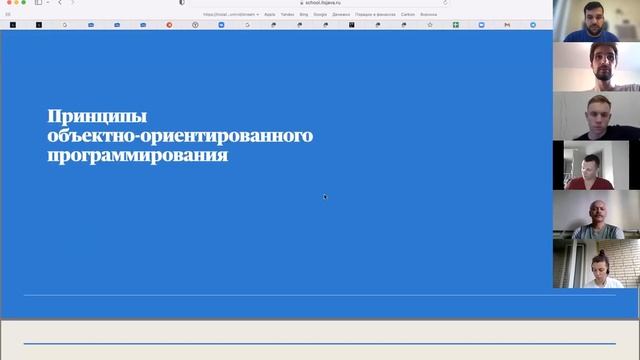Click the slide title Принципы объектно-ориентированного программирования
This screenshot has height=360, width=640.
pyautogui.click(x=180, y=136)
